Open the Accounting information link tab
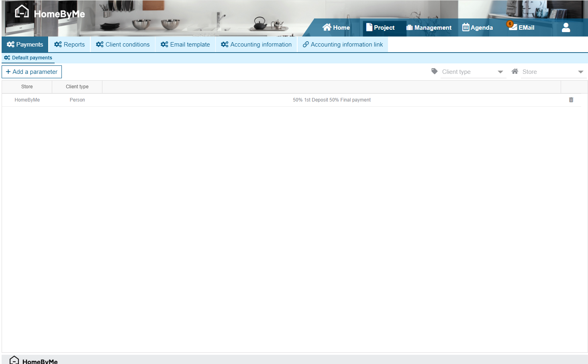 (x=343, y=45)
